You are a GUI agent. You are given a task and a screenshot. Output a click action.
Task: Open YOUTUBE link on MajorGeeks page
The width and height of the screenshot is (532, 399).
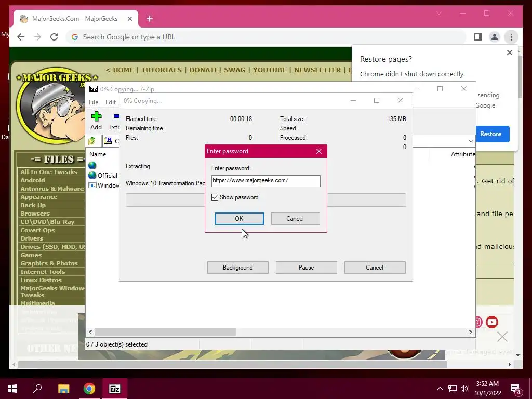pos(270,70)
